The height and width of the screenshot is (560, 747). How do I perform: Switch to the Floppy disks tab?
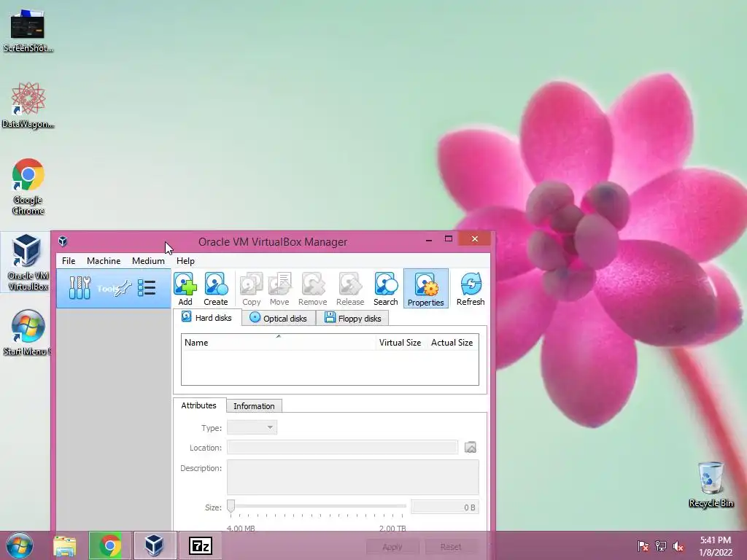[352, 318]
